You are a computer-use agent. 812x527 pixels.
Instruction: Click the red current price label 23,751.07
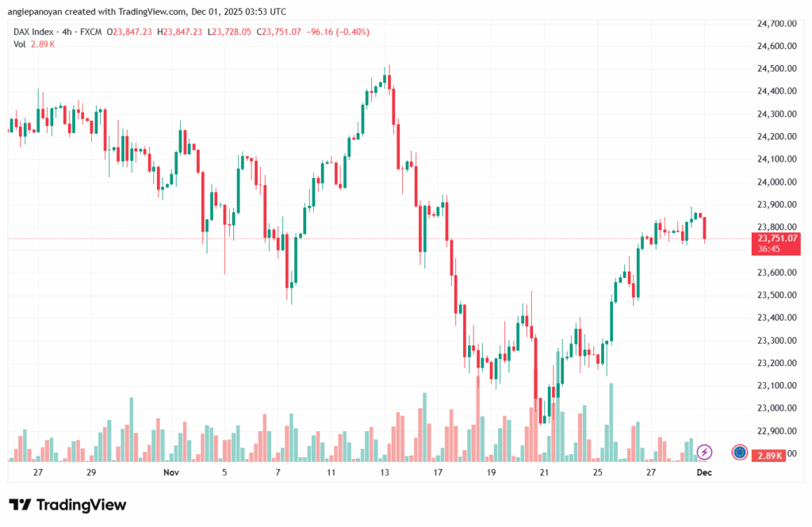click(777, 238)
